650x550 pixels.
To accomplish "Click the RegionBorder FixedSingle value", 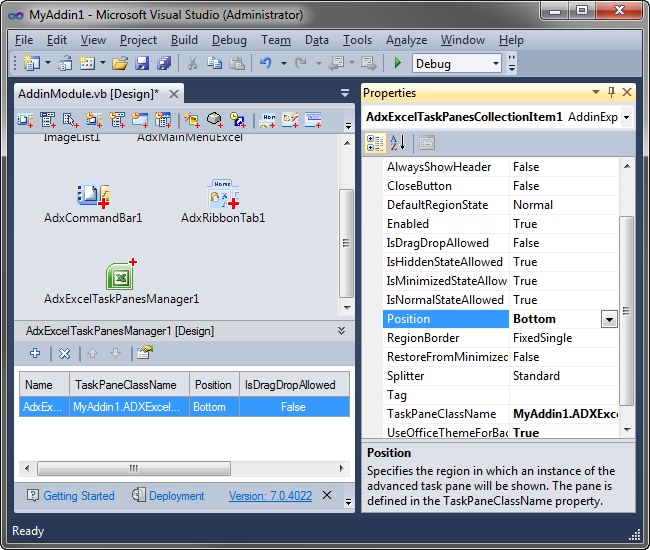I will [x=563, y=338].
